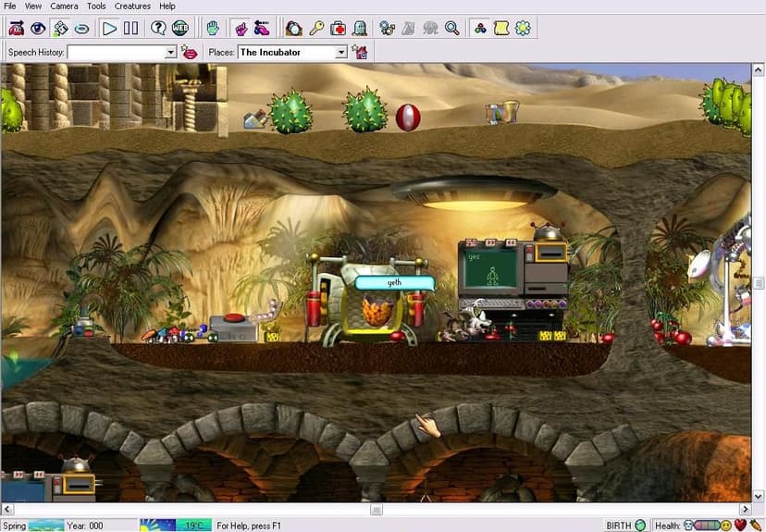Click the grey creature beside the computer
Viewport: 766px width, 532px height.
(465, 322)
